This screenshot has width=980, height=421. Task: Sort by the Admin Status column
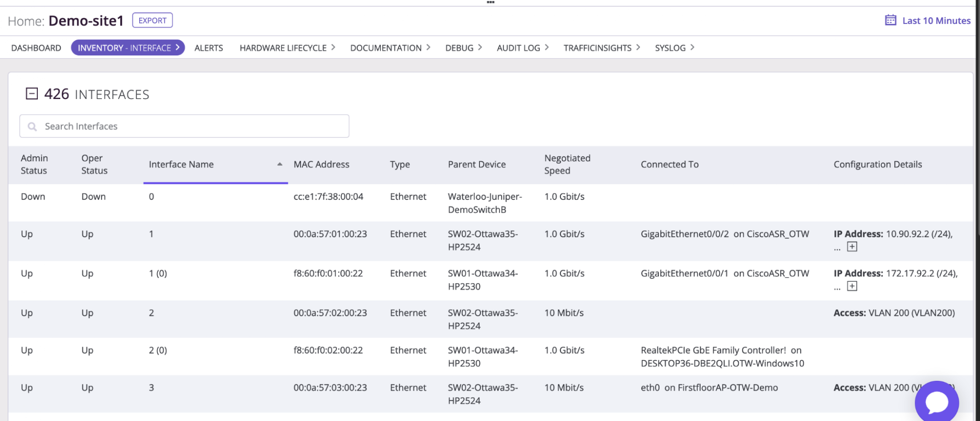[34, 164]
